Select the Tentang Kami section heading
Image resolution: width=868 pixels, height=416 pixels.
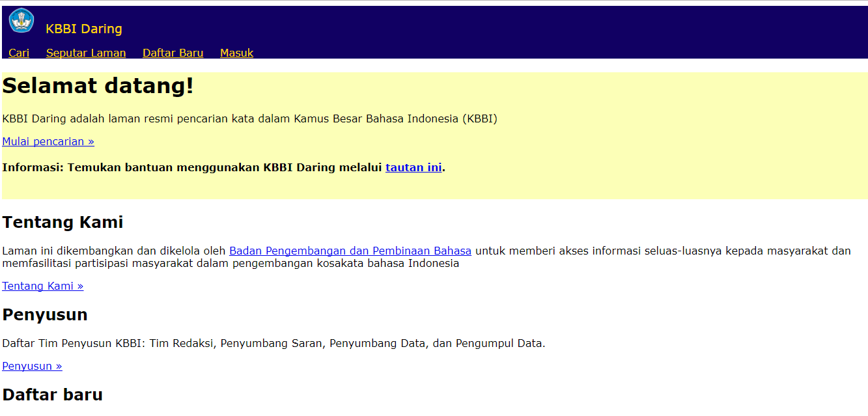(x=63, y=222)
